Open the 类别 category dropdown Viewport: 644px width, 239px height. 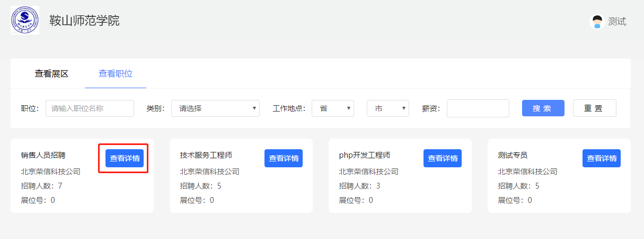tap(215, 108)
